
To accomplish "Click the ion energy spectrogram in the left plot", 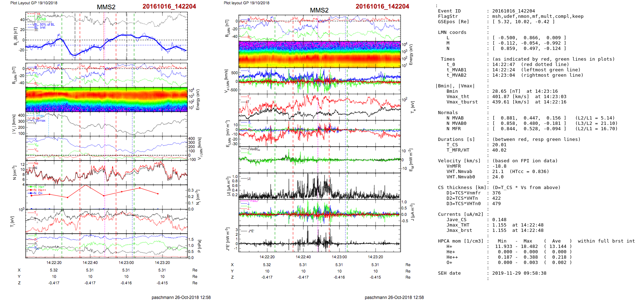I will pyautogui.click(x=106, y=100).
